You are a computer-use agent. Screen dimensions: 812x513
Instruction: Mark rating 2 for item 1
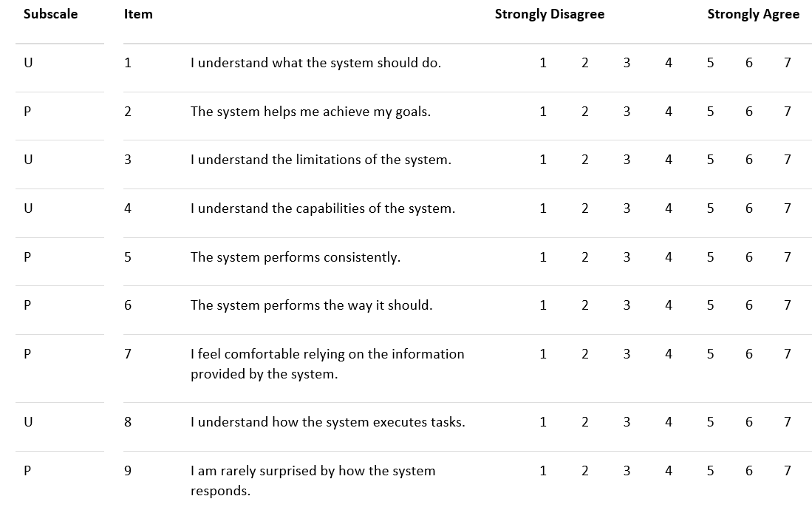click(x=584, y=63)
